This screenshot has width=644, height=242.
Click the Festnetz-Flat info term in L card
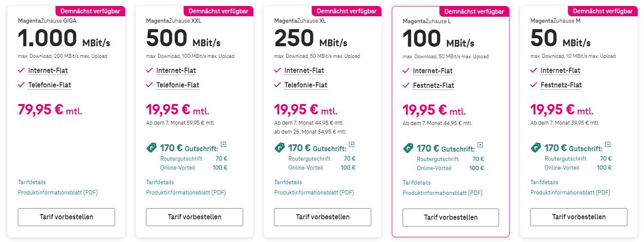click(x=434, y=86)
